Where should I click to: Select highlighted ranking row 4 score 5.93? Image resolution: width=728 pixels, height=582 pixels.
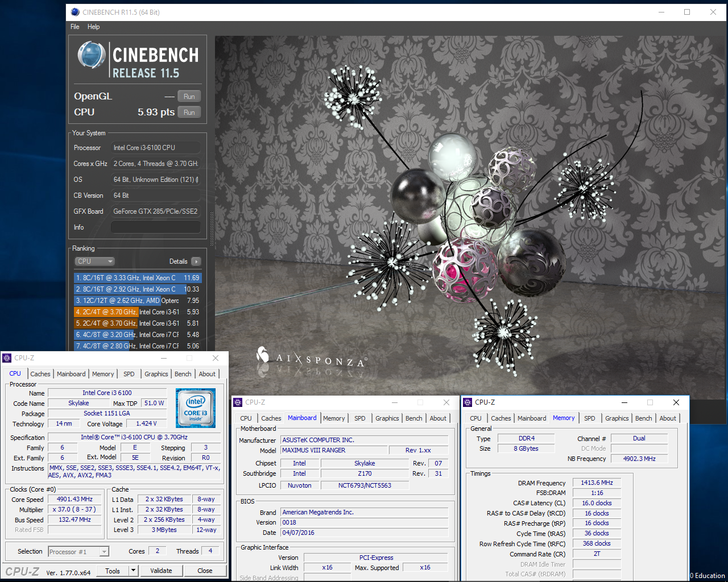click(x=138, y=312)
